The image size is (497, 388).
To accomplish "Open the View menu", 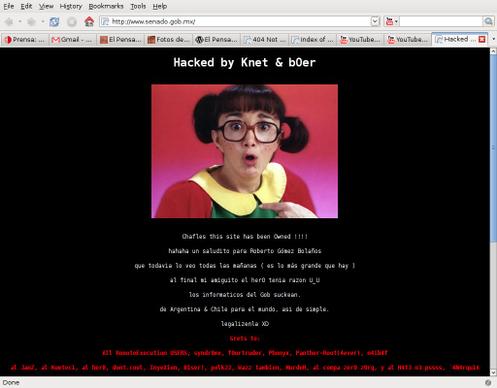I will [x=46, y=6].
